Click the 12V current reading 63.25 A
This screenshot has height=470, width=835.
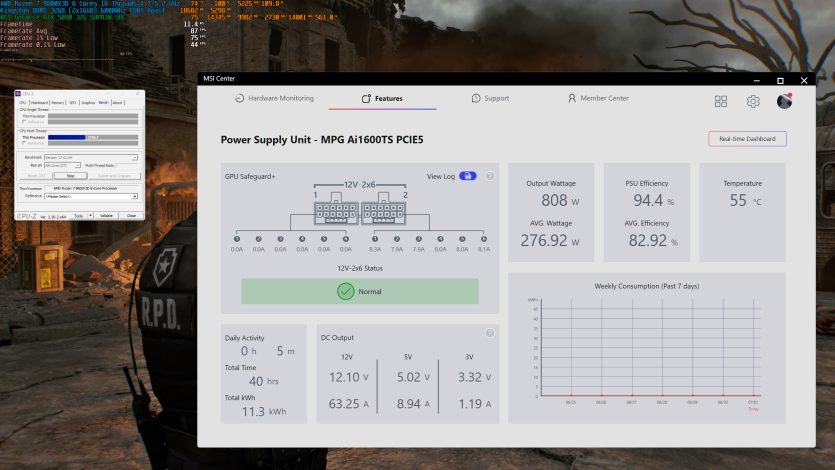[x=349, y=404]
